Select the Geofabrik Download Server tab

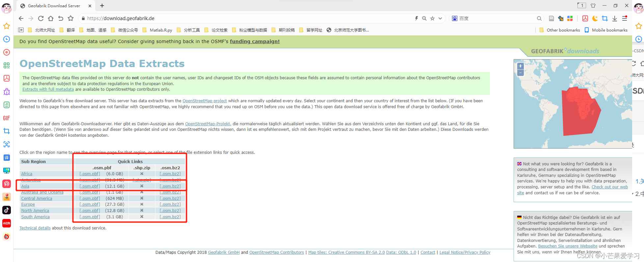(x=56, y=6)
